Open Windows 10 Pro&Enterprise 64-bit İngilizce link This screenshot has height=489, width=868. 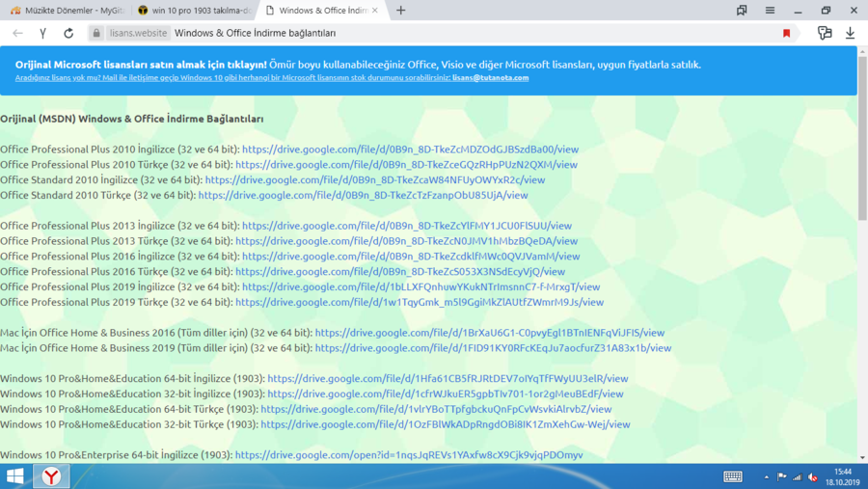[409, 455]
